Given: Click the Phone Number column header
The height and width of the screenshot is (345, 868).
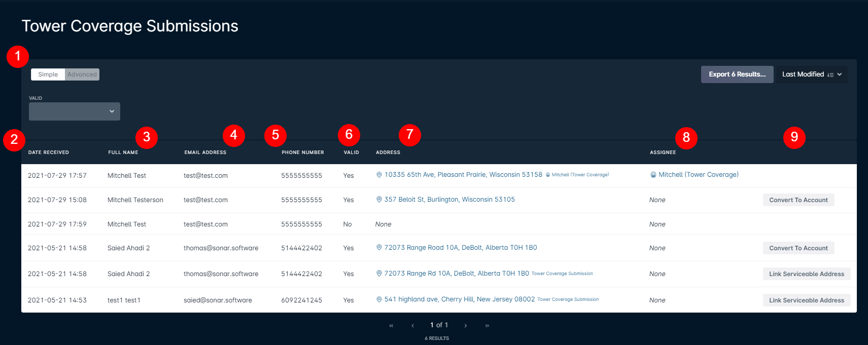Looking at the screenshot, I should point(303,152).
